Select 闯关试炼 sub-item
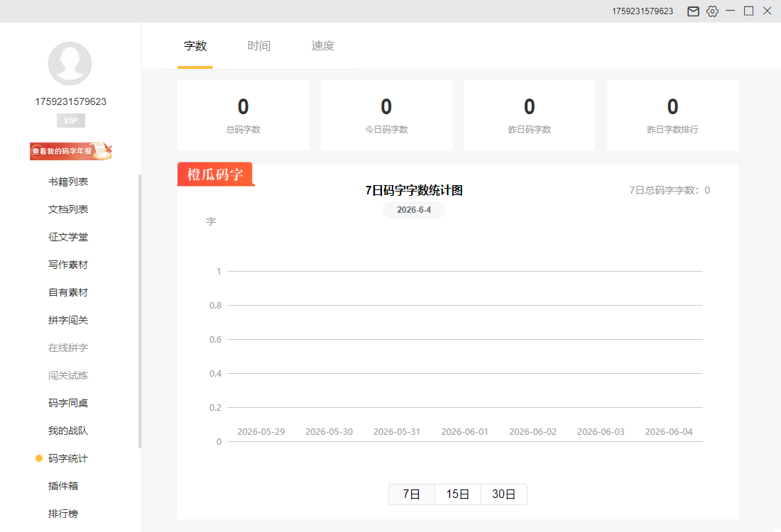The image size is (781, 532). pos(68,375)
